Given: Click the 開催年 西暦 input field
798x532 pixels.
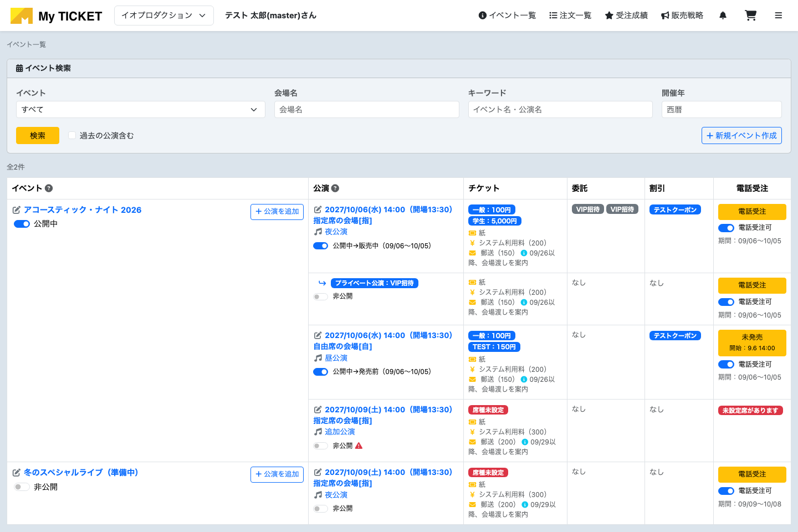Looking at the screenshot, I should tap(722, 110).
